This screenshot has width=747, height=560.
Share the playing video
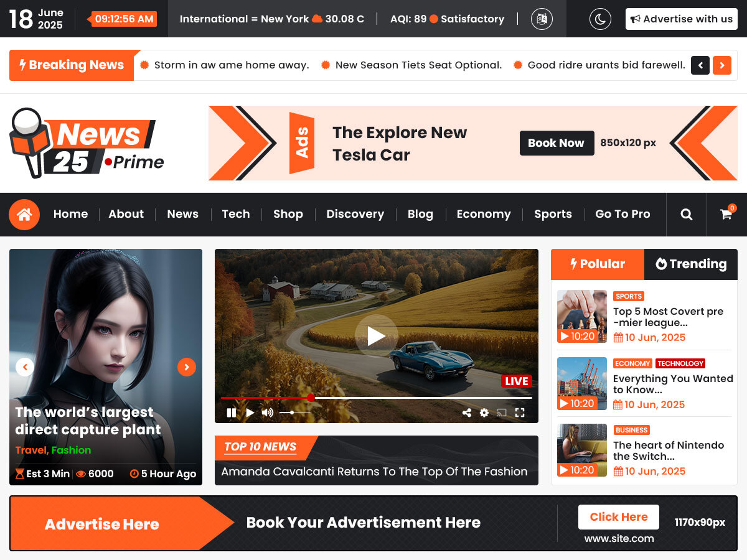coord(467,412)
